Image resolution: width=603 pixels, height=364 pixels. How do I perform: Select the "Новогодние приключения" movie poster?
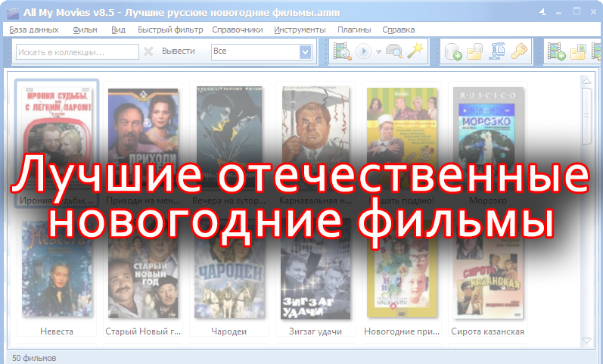[x=402, y=269]
